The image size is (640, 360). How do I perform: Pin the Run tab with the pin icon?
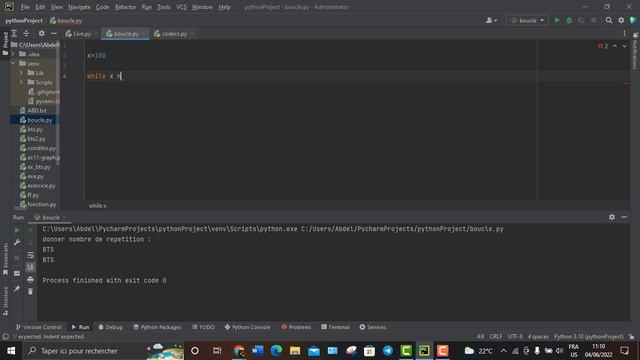tap(17, 289)
